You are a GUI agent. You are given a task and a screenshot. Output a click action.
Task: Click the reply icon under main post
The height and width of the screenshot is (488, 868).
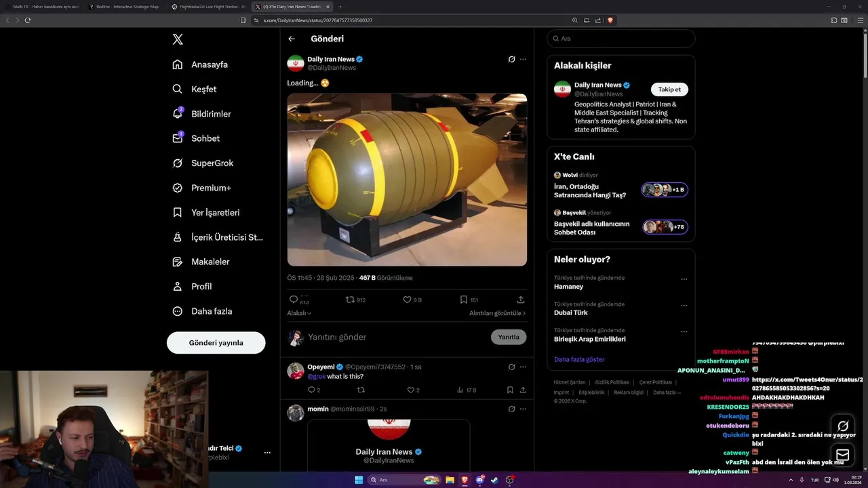click(294, 299)
